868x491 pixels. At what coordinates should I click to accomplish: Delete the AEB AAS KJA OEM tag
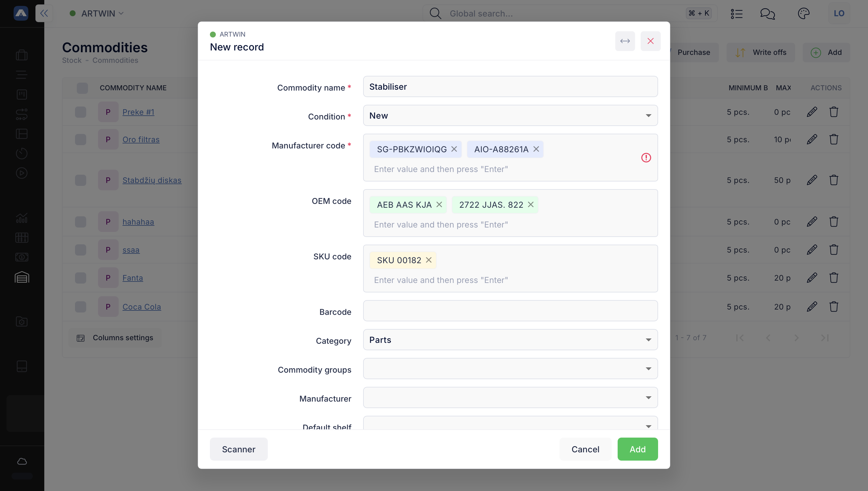(439, 205)
